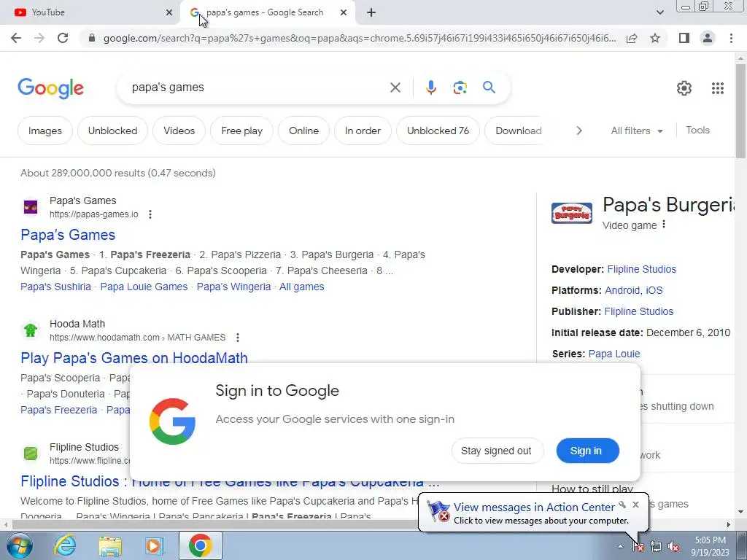Image resolution: width=747 pixels, height=560 pixels.
Task: Open the Papa Louie Games sitelink
Action: point(144,287)
